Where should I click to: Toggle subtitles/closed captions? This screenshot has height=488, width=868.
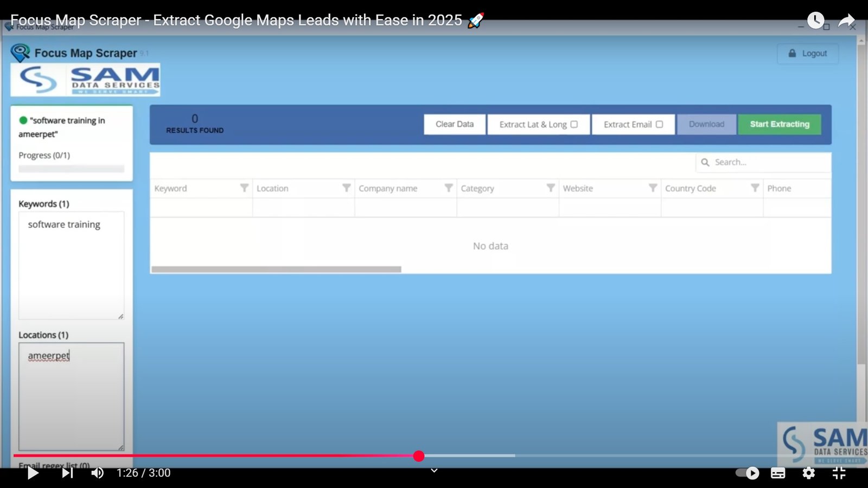pos(778,473)
